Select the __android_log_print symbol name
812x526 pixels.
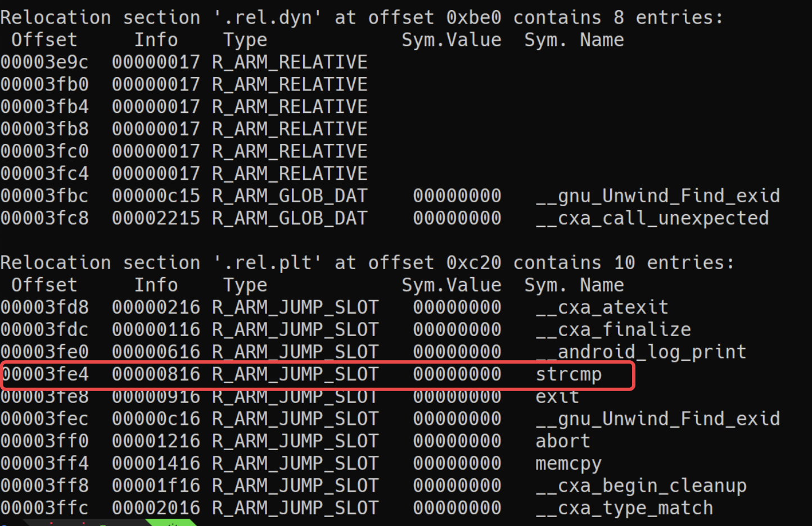[x=641, y=352]
